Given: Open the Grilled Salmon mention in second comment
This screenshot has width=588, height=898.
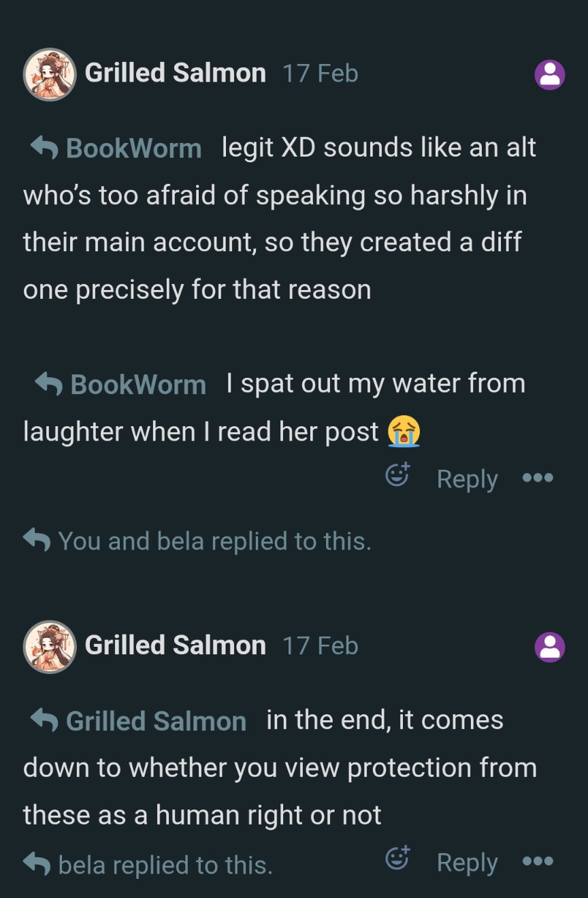Looking at the screenshot, I should [156, 721].
